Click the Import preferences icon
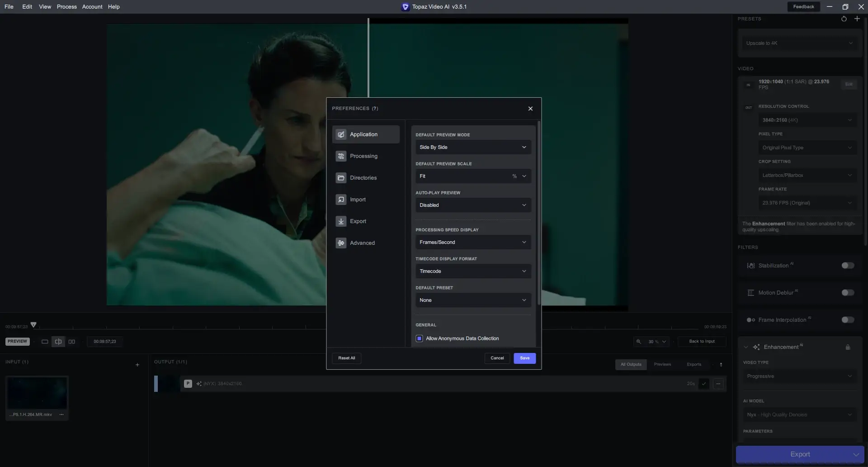Image resolution: width=868 pixels, height=467 pixels. 341,200
